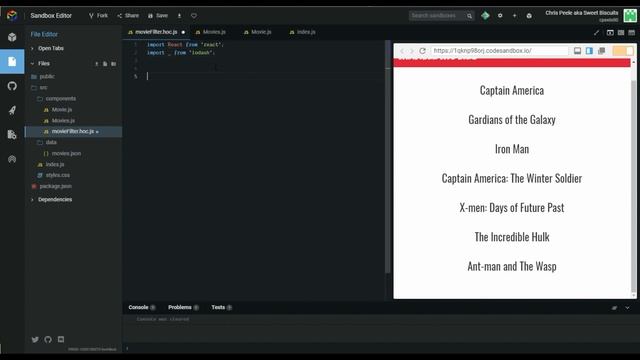Screen dimensions: 640x360
Task: Toggle the orange switch in preview bar
Action: (623, 51)
